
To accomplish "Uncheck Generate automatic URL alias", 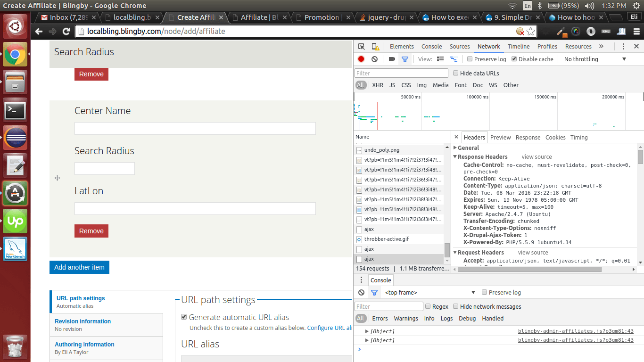I will [184, 317].
